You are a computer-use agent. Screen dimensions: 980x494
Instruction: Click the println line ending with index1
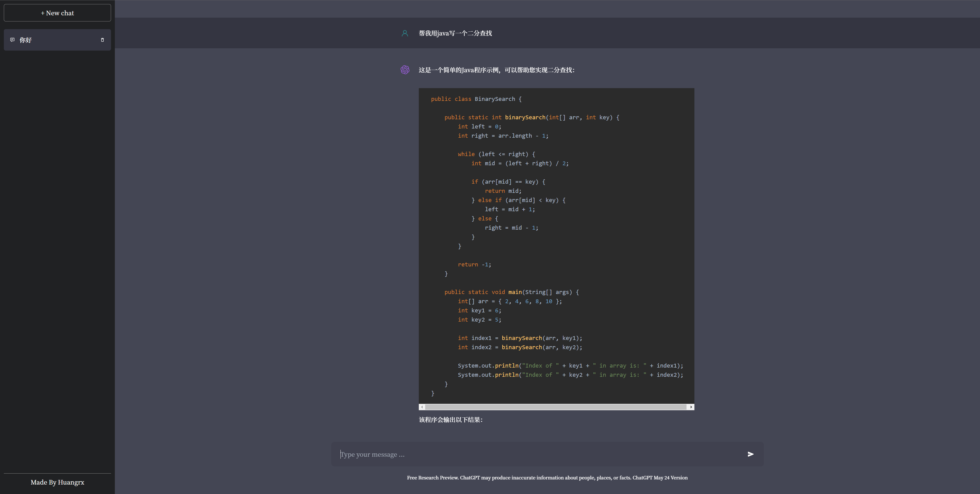(x=571, y=366)
